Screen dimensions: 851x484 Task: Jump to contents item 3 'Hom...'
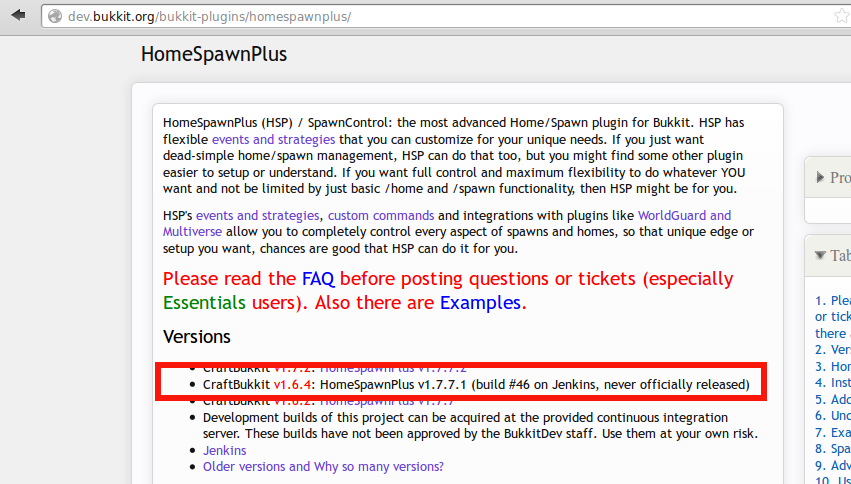coord(833,367)
